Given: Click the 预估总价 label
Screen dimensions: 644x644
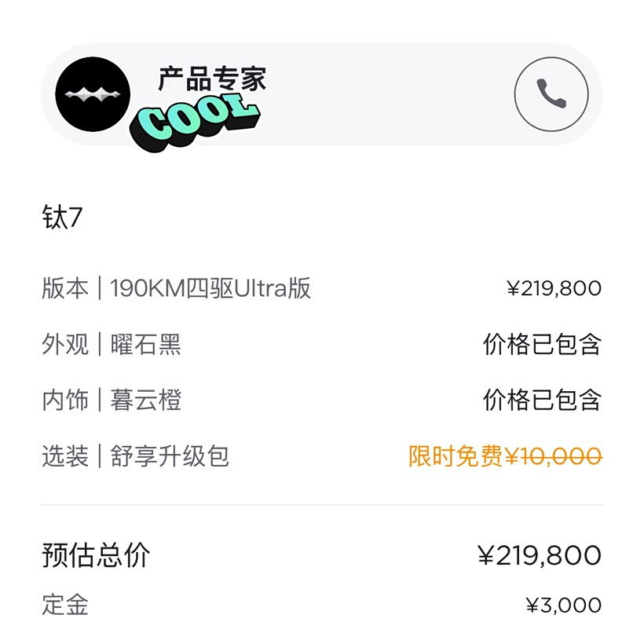Looking at the screenshot, I should click(x=96, y=555).
